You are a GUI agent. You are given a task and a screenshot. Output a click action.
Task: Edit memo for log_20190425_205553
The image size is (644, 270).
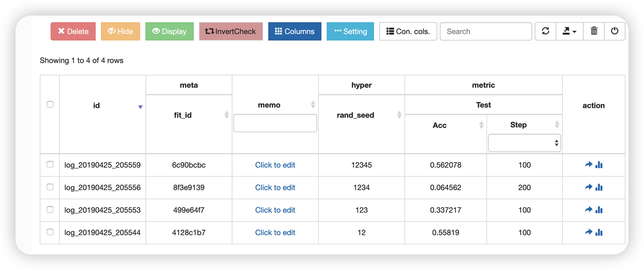tap(275, 210)
